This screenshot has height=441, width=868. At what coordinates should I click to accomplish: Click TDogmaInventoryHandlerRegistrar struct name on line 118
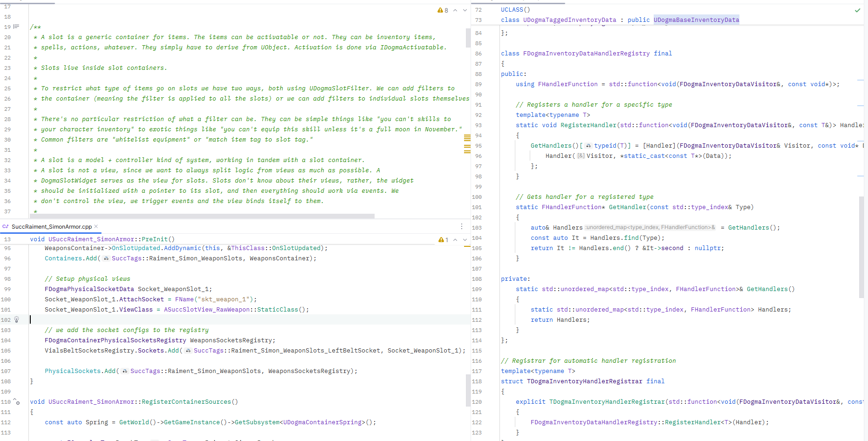click(x=584, y=381)
